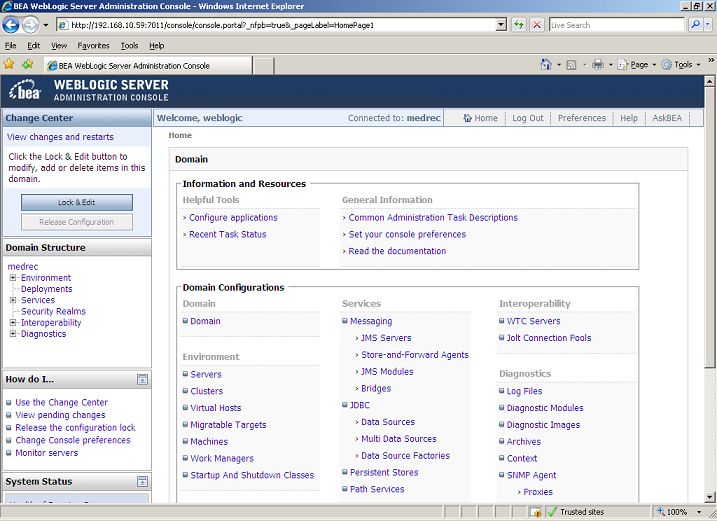Click the Lock & Edit button
The image size is (717, 521).
pyautogui.click(x=77, y=202)
